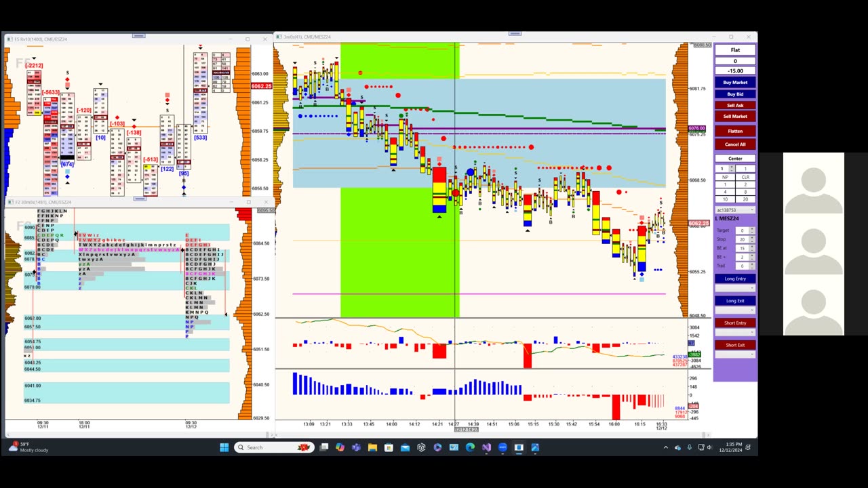The height and width of the screenshot is (488, 868).
Task: Select quantity preset 20
Action: click(x=745, y=199)
